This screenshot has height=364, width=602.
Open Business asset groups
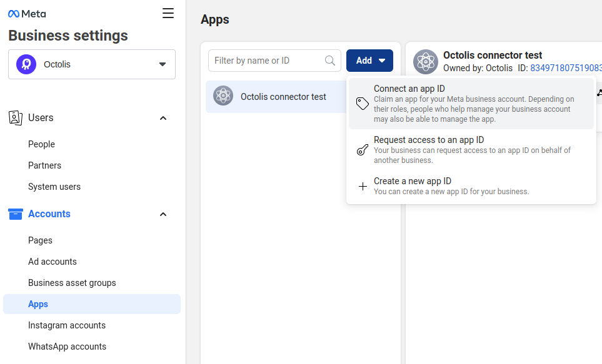[x=72, y=283]
